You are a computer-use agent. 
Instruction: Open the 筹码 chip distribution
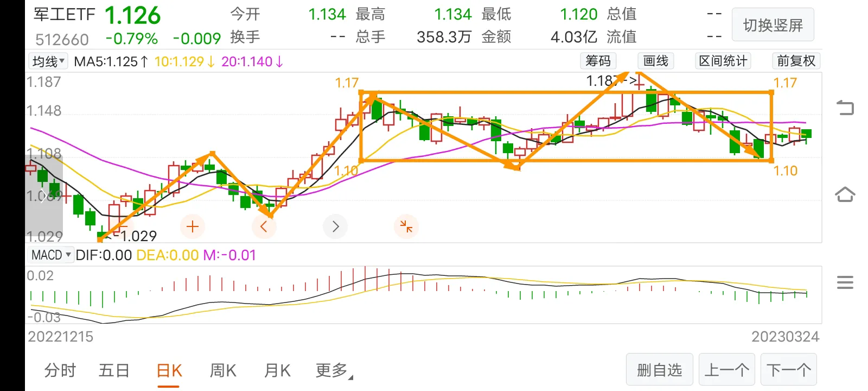[x=598, y=61]
